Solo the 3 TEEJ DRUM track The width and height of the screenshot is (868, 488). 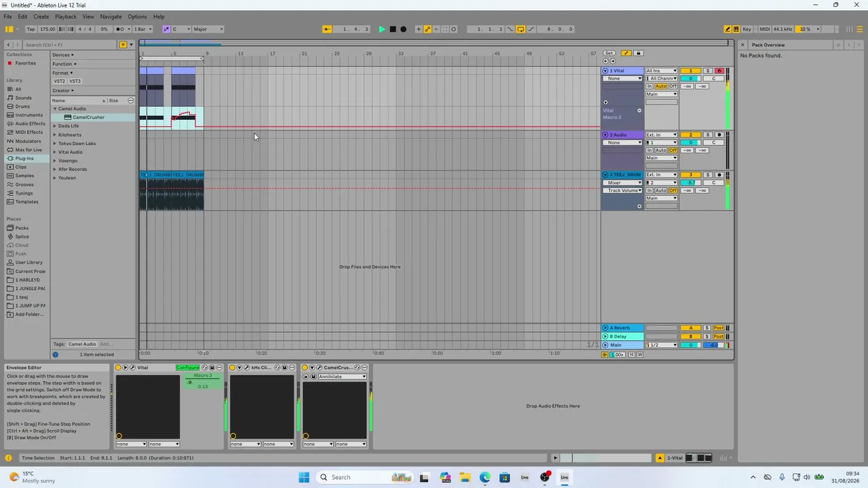click(707, 175)
